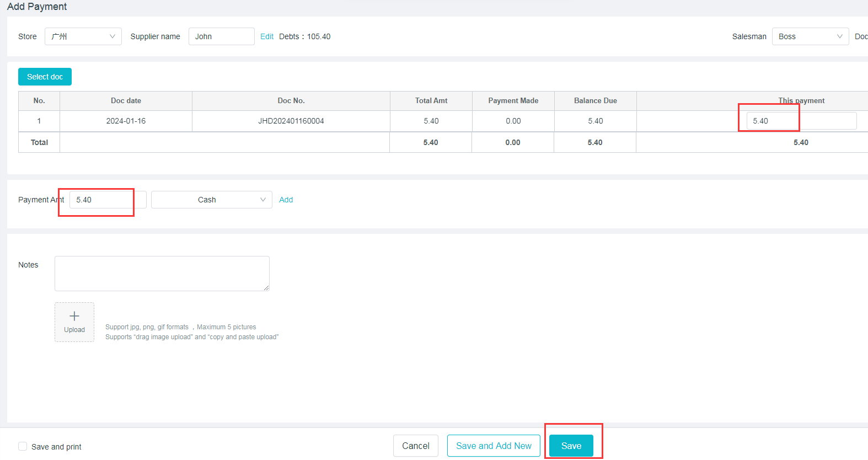Focus the Supplier name field
Viewport: 868px width, 460px height.
point(221,36)
